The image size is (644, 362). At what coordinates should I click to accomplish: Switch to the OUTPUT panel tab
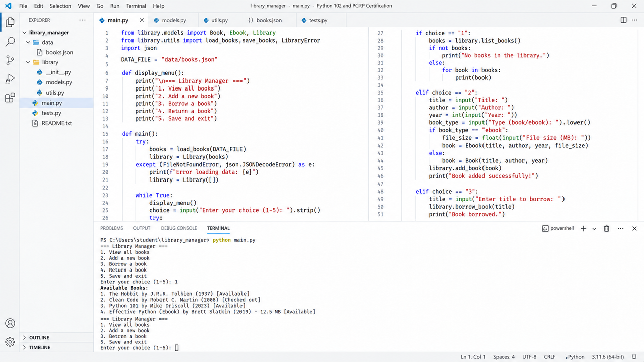point(142,228)
